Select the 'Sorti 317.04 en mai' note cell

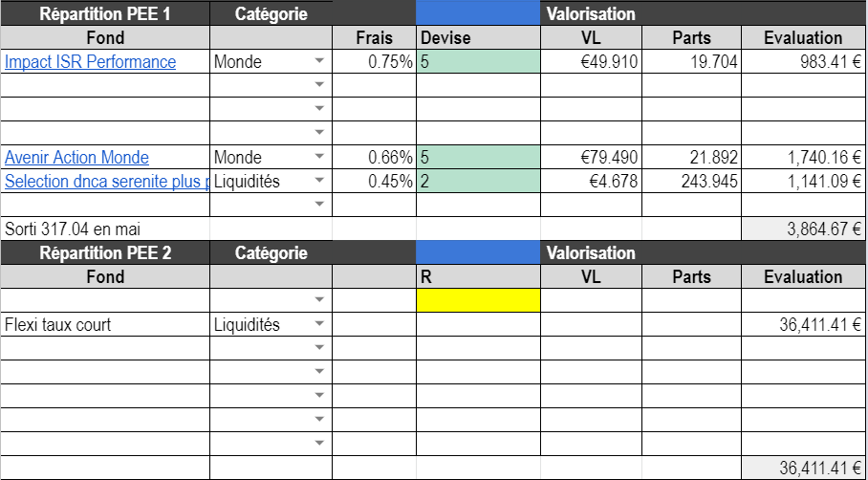click(105, 229)
